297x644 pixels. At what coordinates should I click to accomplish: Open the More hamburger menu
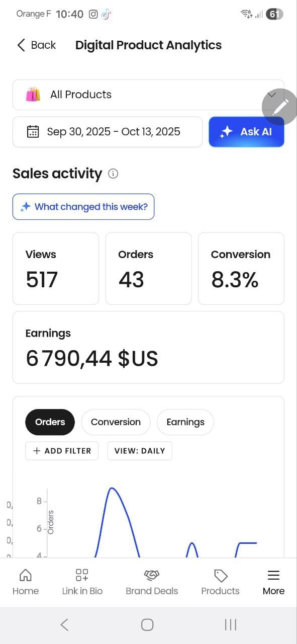click(x=273, y=575)
